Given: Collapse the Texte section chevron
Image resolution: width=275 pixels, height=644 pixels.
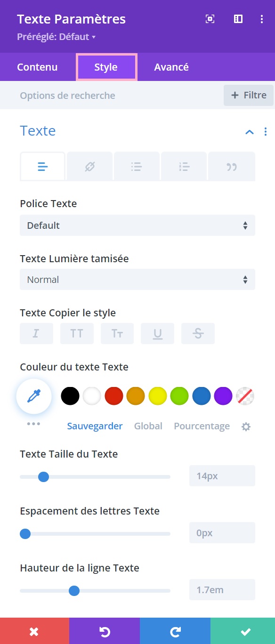Looking at the screenshot, I should coord(250,132).
